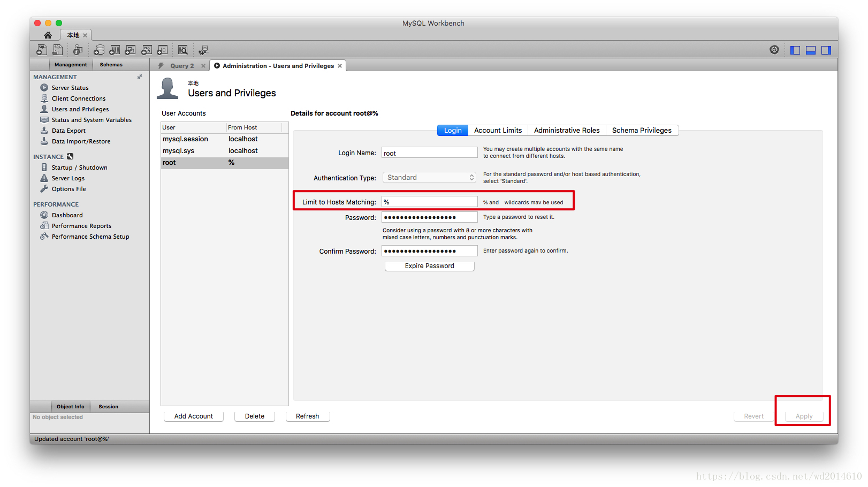Go to the home screen tab
Image resolution: width=868 pixels, height=487 pixels.
(x=48, y=35)
